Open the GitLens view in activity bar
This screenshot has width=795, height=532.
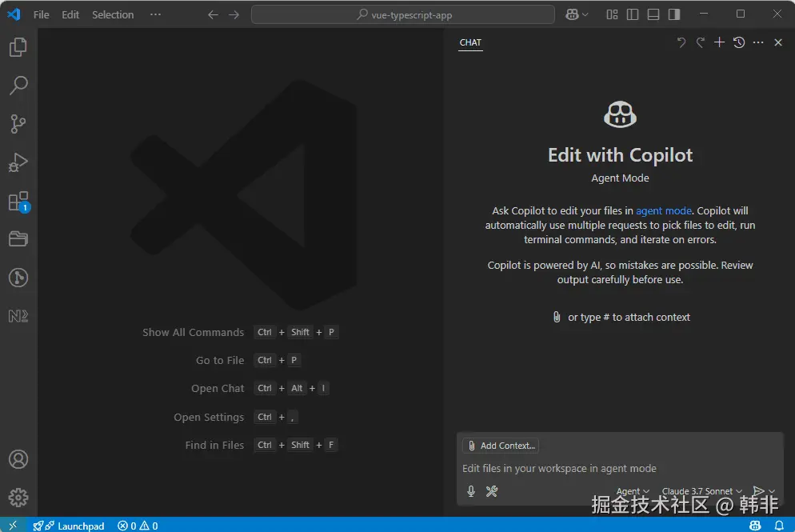click(x=18, y=278)
